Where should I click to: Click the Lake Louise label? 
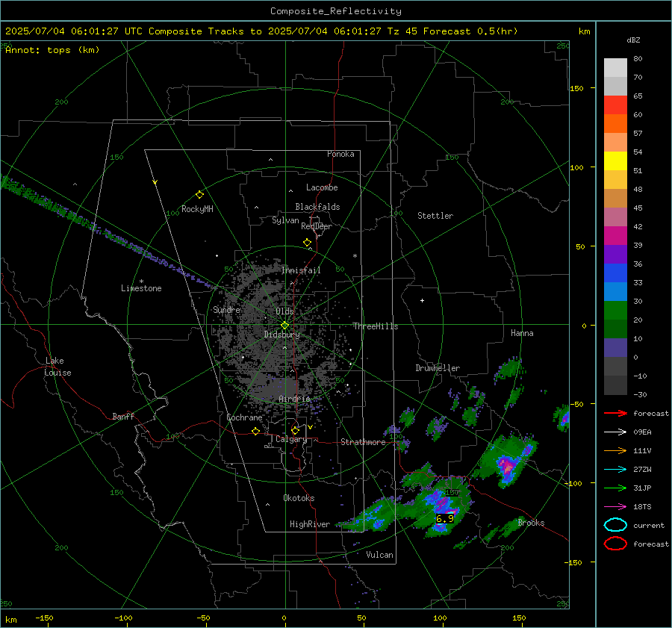pyautogui.click(x=57, y=367)
